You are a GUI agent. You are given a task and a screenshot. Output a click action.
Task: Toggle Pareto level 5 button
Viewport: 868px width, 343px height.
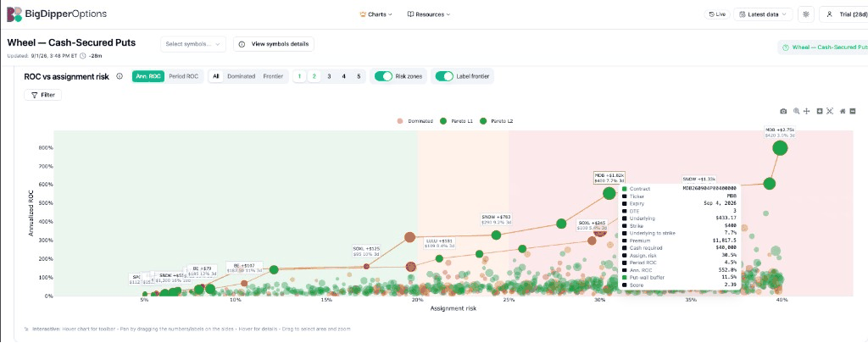tap(359, 76)
